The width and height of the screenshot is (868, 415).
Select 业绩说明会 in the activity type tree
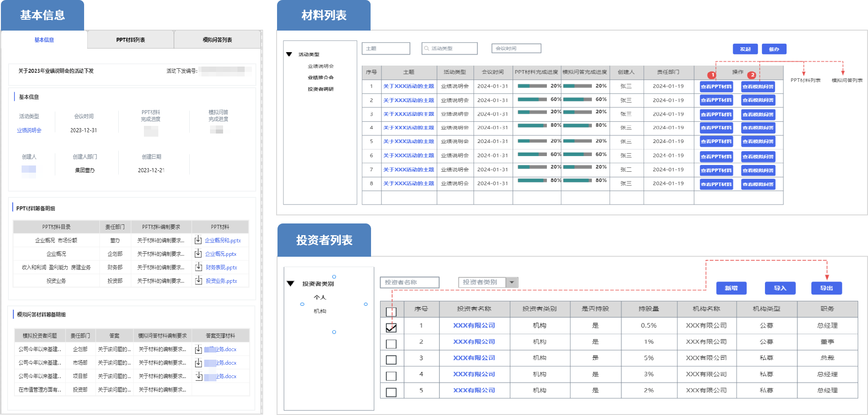(321, 66)
